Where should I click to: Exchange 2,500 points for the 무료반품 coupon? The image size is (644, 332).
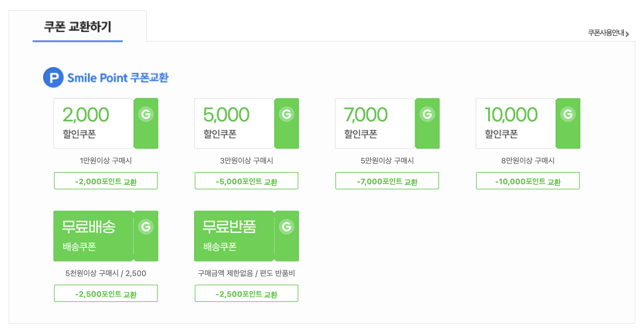coord(247,293)
